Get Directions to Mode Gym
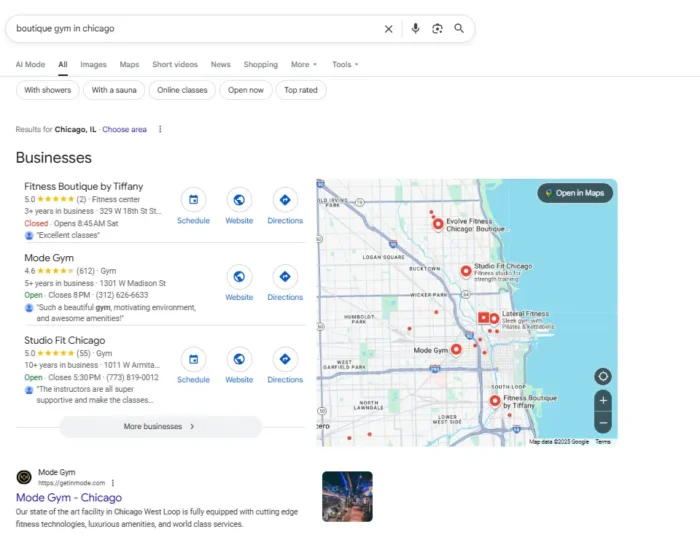 285,277
